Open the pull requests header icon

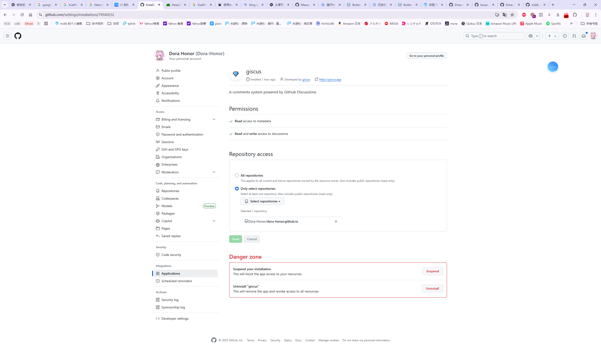(574, 36)
